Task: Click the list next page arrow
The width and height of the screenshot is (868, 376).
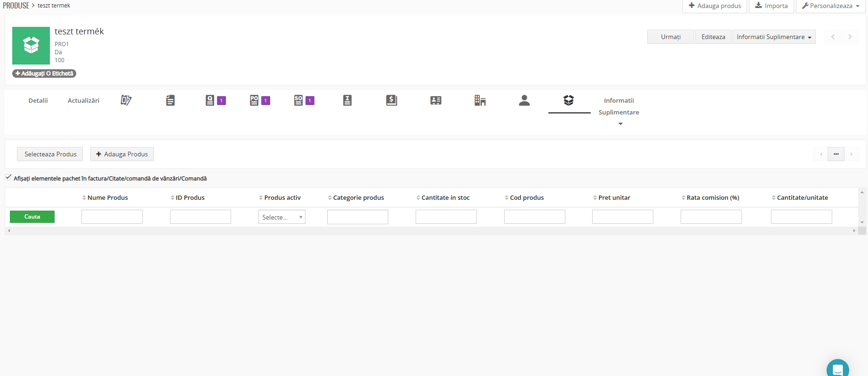Action: tap(851, 154)
